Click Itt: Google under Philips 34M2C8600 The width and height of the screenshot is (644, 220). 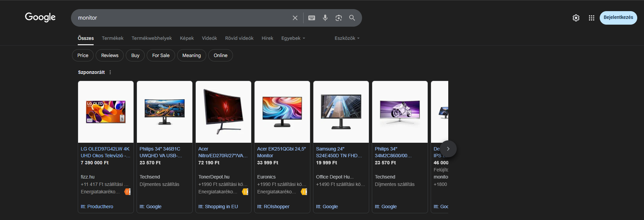pos(386,207)
